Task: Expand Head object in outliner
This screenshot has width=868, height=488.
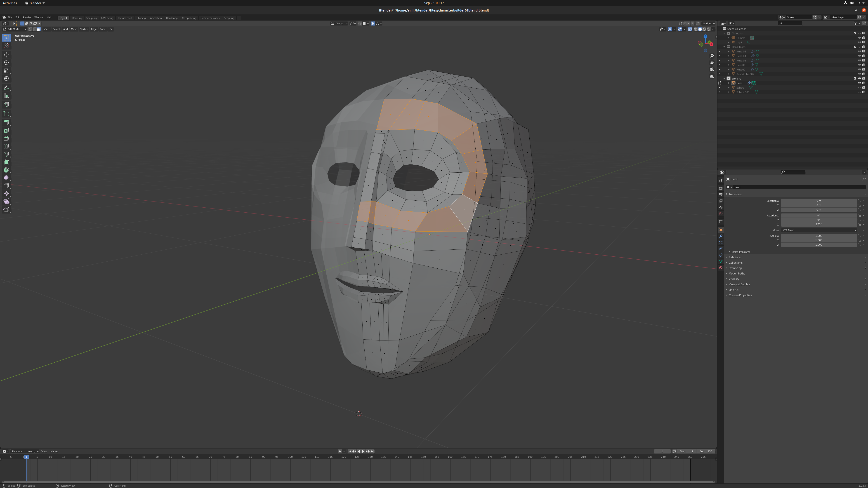Action: [x=729, y=83]
